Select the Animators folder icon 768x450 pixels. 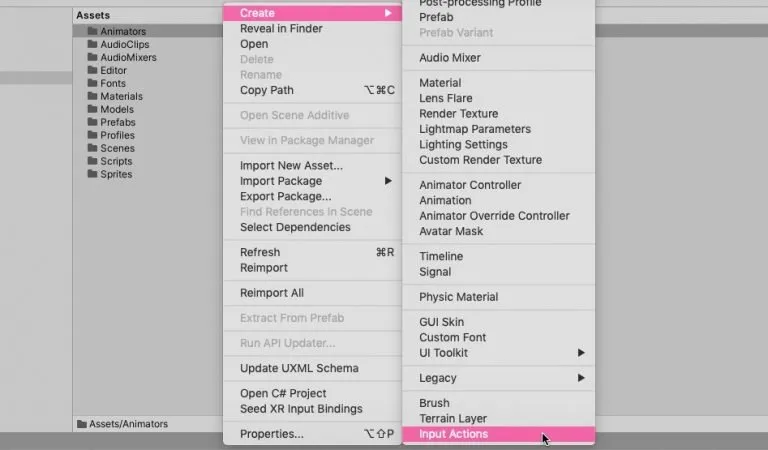tap(92, 31)
